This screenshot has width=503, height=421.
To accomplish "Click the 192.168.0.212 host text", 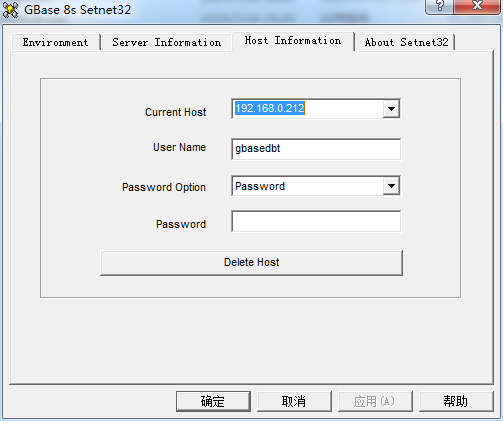I will pyautogui.click(x=270, y=108).
